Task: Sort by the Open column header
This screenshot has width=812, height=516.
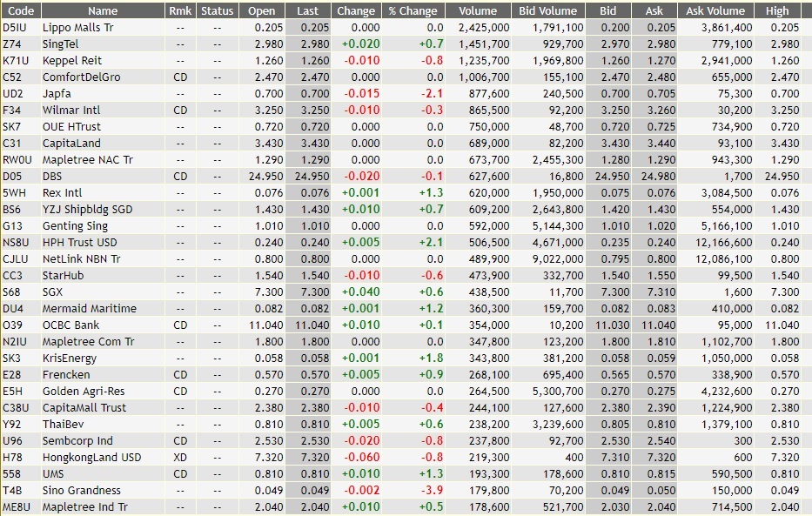Action: click(261, 10)
